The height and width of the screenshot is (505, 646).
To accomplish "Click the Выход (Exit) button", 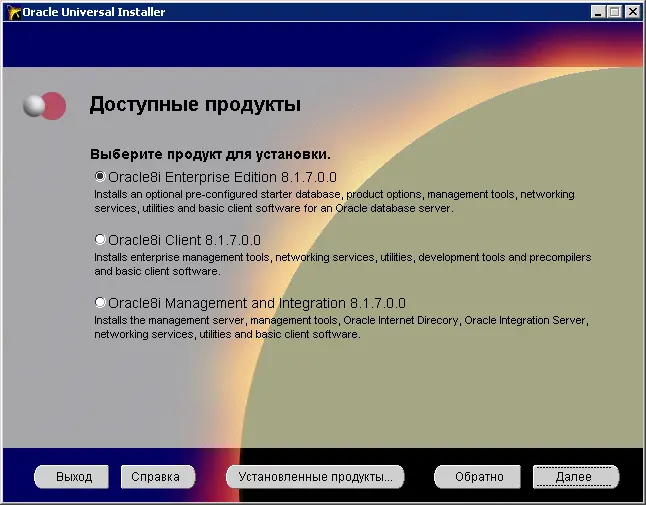I will 71,477.
